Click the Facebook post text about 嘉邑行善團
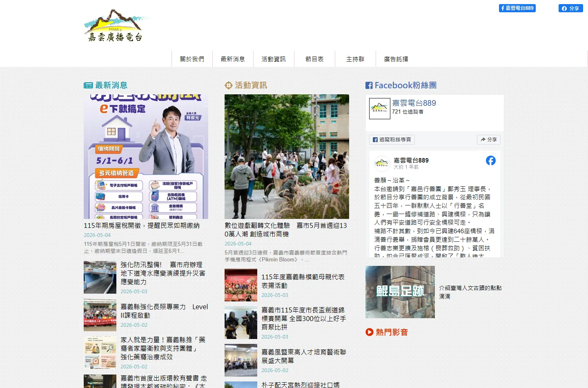The image size is (588, 388). point(434,218)
